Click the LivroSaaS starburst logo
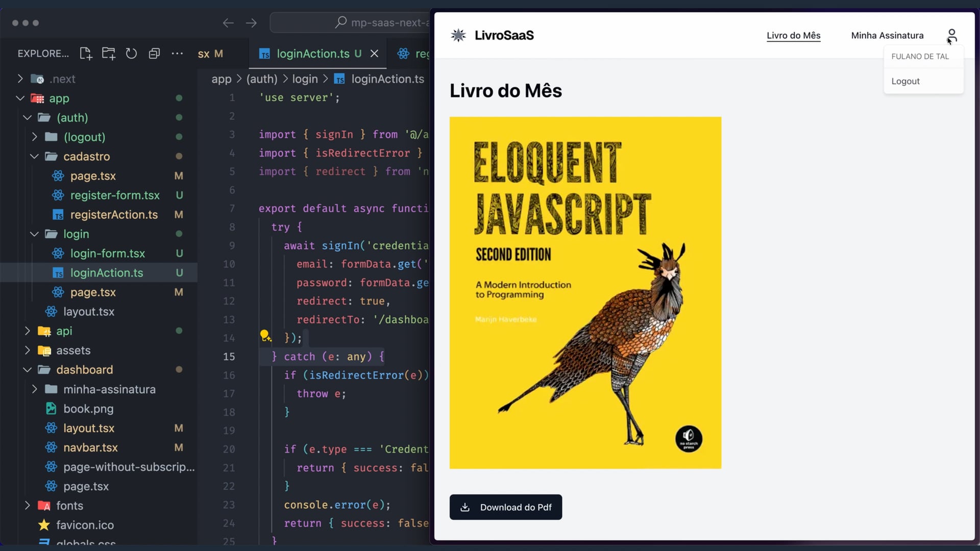The image size is (980, 551). tap(458, 35)
